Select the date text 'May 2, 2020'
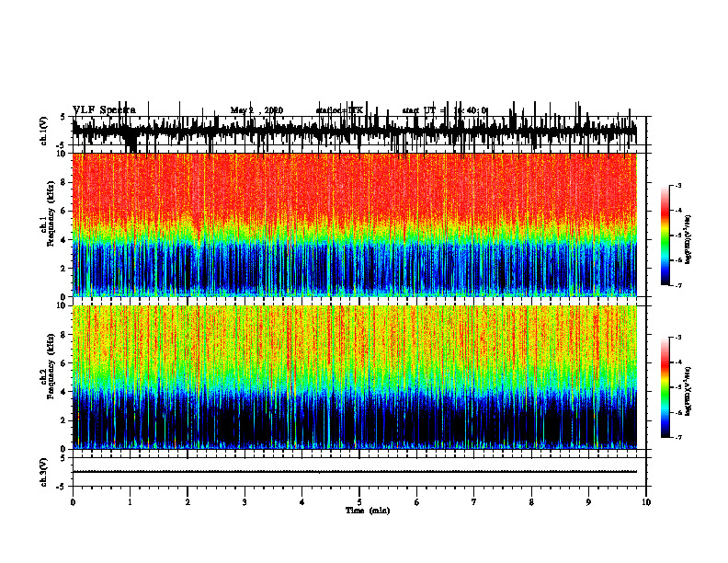This screenshot has width=728, height=563. [x=256, y=110]
